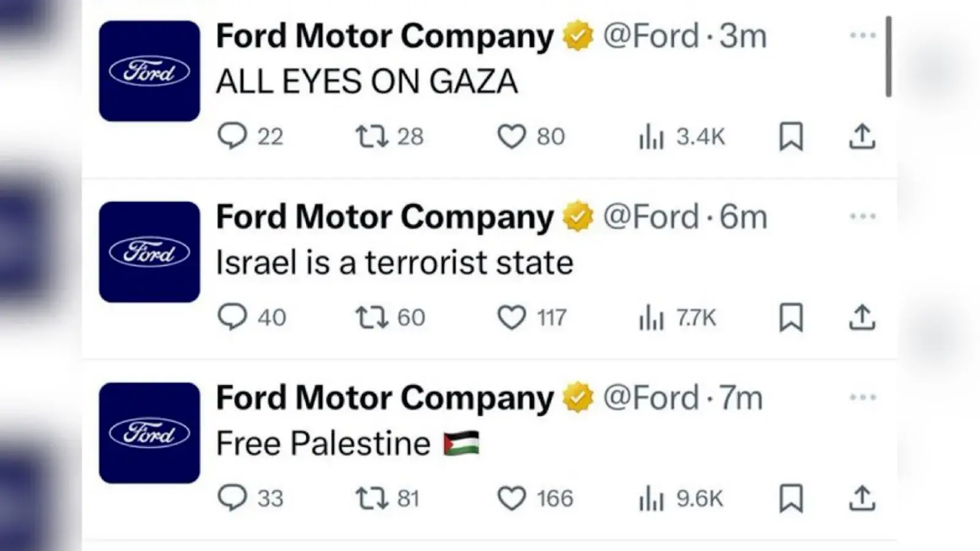Viewport: 980px width, 551px height.
Task: Reply to the Free Palestine tweet
Action: coord(233,498)
